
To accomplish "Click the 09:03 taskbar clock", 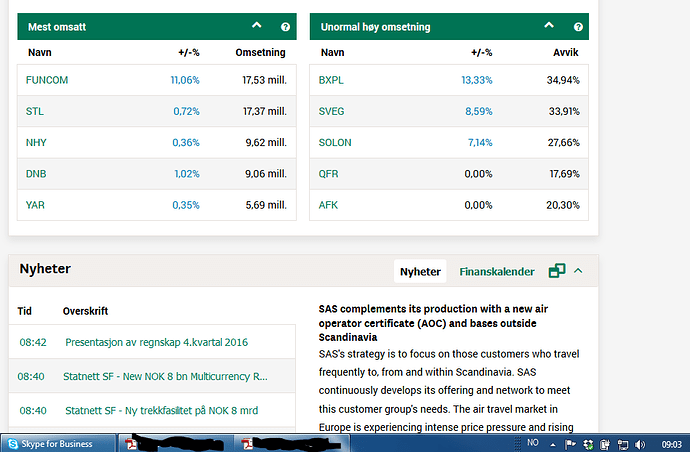I will pos(671,445).
